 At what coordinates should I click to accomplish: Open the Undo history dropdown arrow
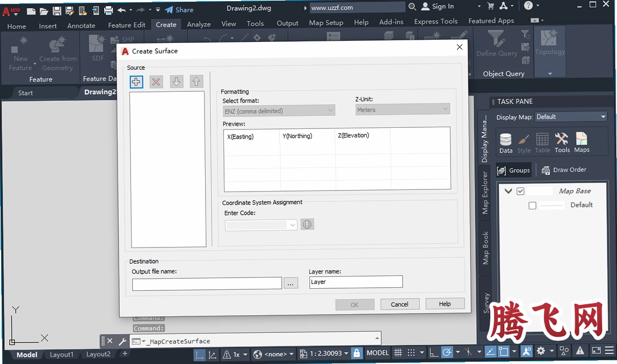[x=131, y=10]
